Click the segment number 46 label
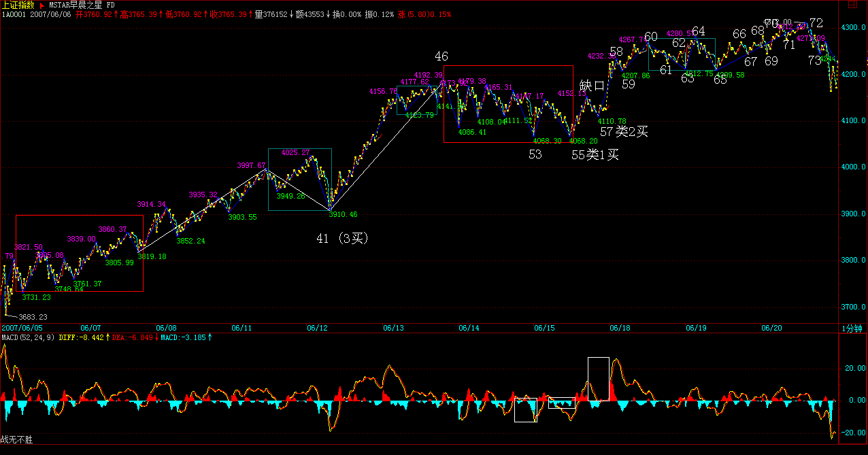 [441, 56]
